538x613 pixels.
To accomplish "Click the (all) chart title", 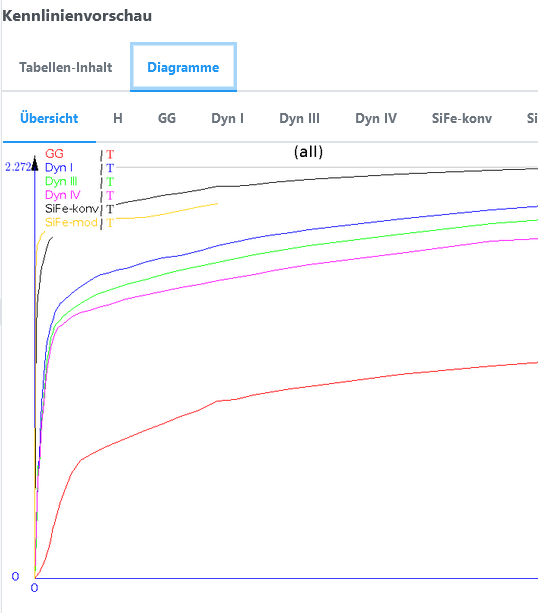I will pos(308,152).
